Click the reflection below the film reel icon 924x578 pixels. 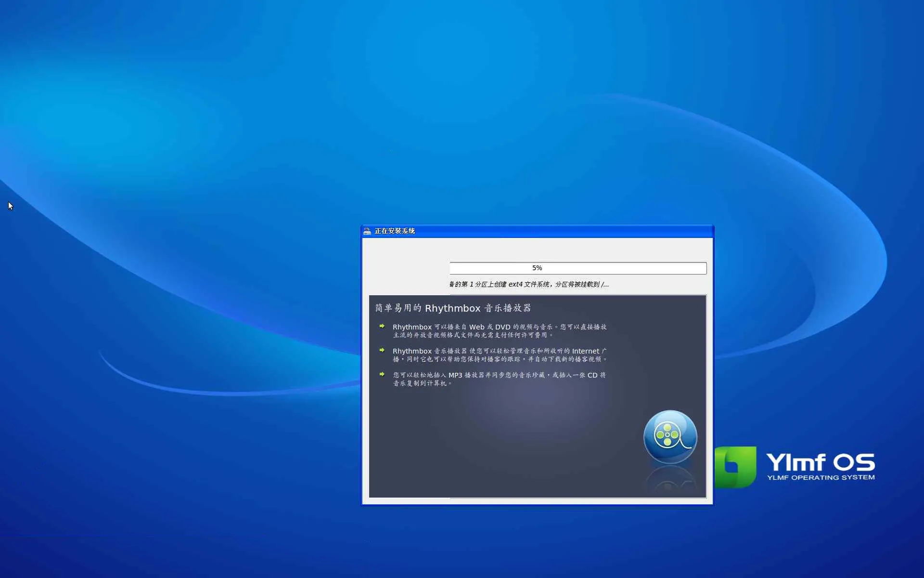click(x=670, y=481)
